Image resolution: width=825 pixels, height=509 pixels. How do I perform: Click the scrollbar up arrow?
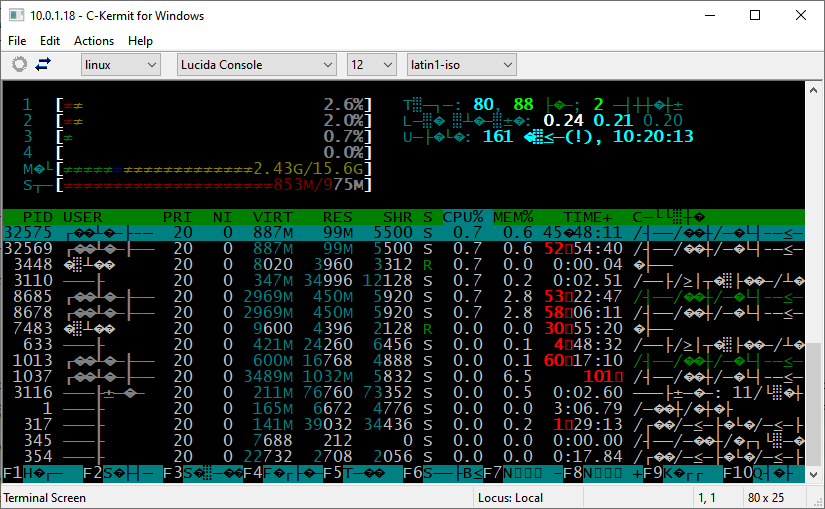click(813, 90)
